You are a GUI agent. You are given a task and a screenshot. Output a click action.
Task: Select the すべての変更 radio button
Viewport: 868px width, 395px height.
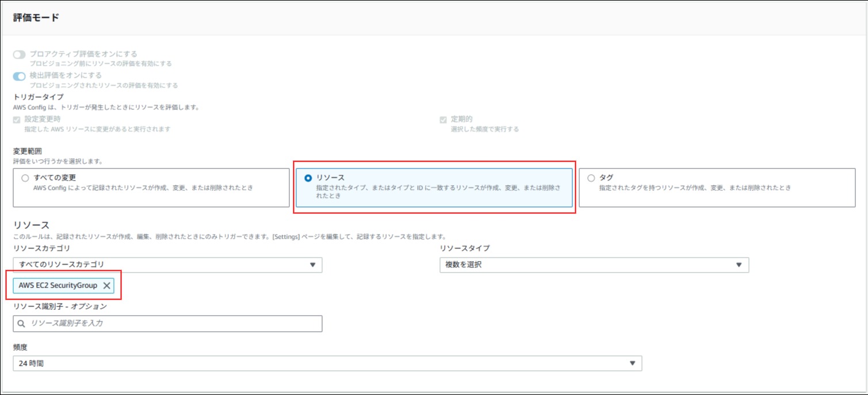coord(25,178)
